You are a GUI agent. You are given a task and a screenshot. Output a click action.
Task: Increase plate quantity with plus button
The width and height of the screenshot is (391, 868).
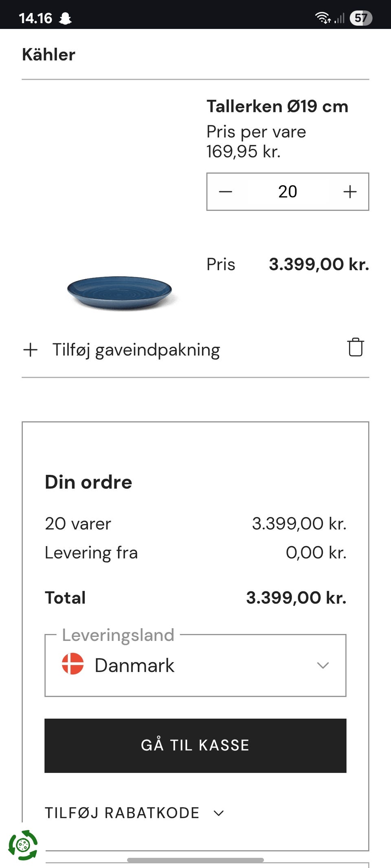(x=350, y=192)
